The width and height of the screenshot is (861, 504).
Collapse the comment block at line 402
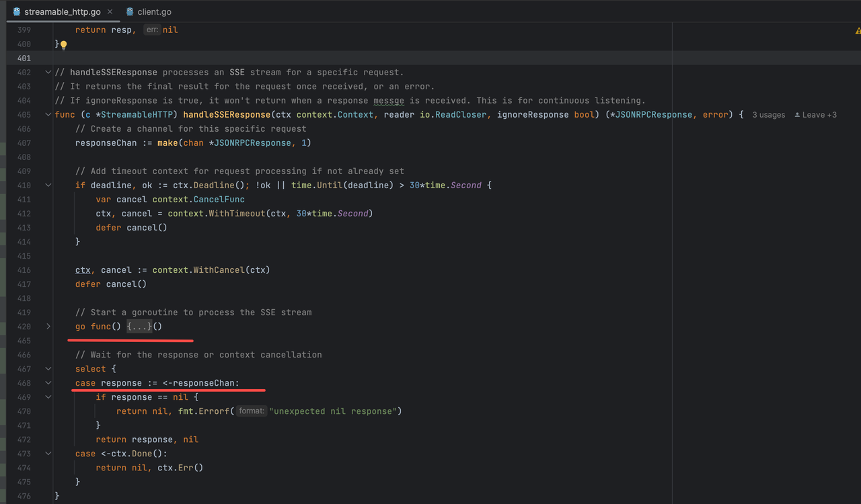[48, 72]
